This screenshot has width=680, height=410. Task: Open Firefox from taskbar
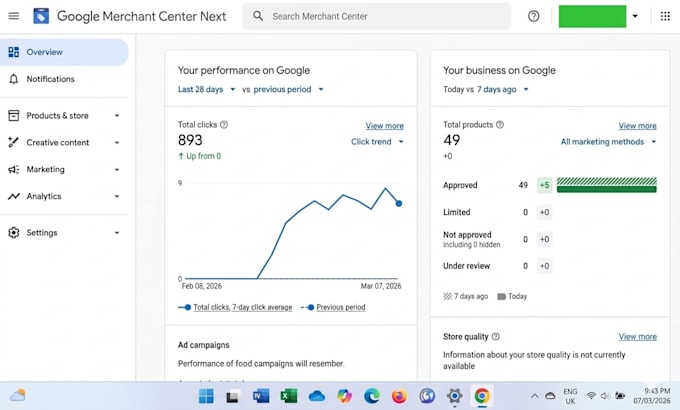click(399, 396)
